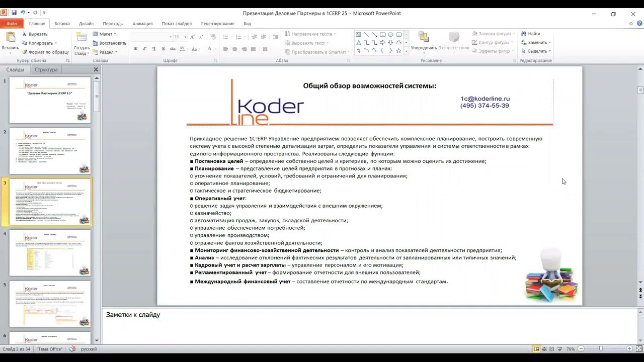The height and width of the screenshot is (362, 644).
Task: Switch to the Slide Show (Показ слайдов) tab
Action: 177,24
